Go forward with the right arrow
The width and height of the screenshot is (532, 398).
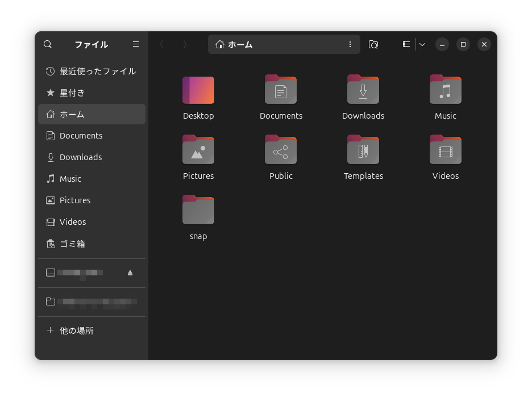(x=185, y=44)
